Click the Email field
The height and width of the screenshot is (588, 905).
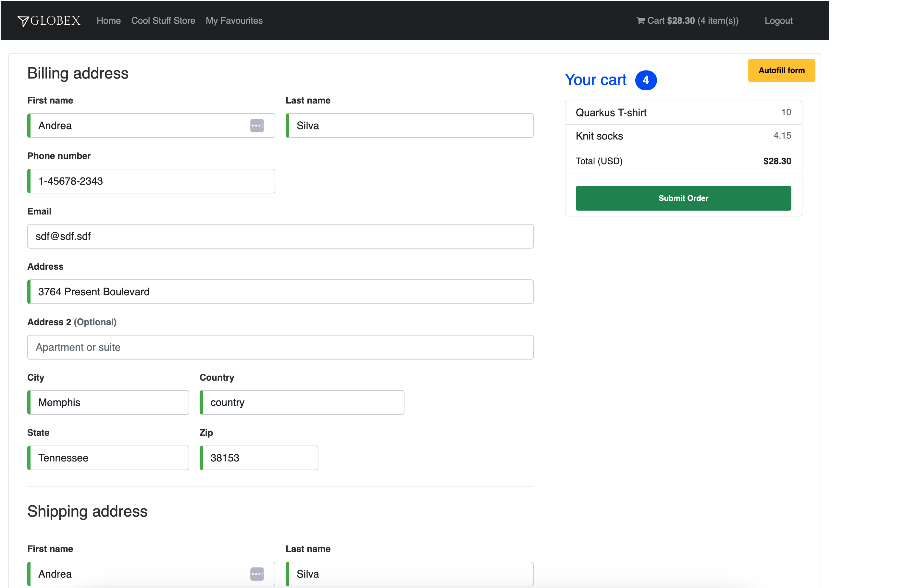click(x=280, y=237)
